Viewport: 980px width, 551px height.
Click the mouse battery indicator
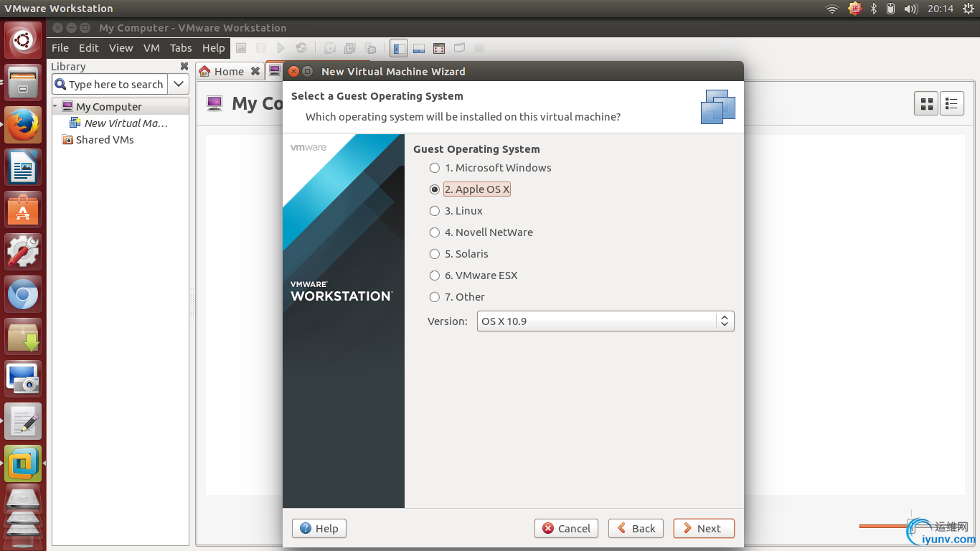point(890,9)
